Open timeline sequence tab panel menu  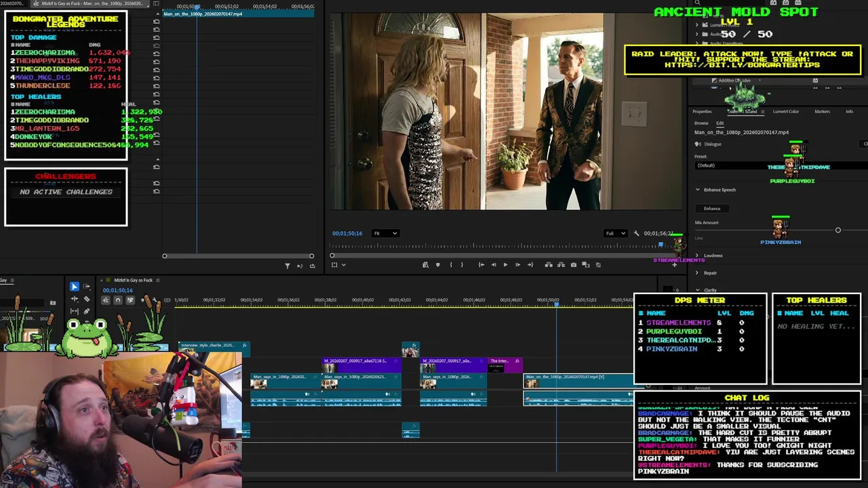click(157, 280)
